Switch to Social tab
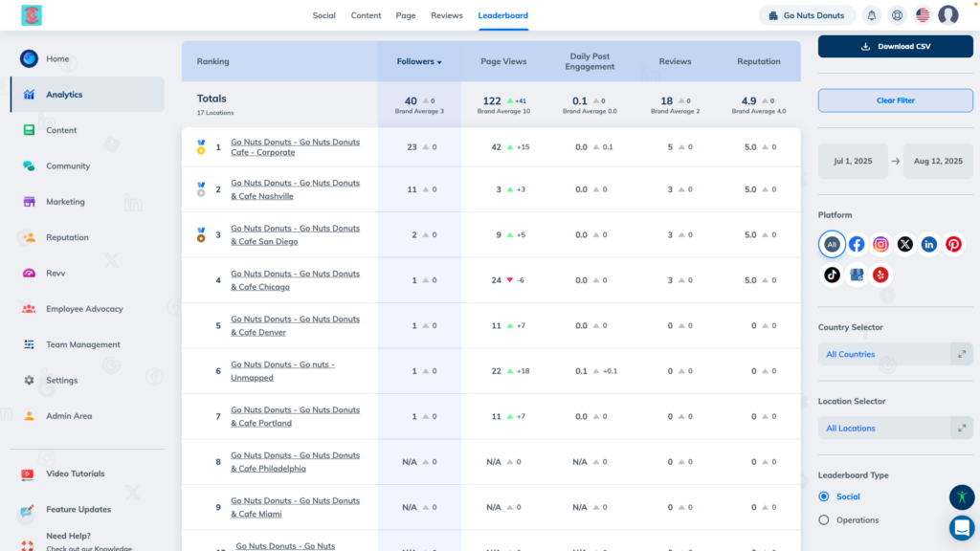The height and width of the screenshot is (551, 980). pyautogui.click(x=323, y=15)
